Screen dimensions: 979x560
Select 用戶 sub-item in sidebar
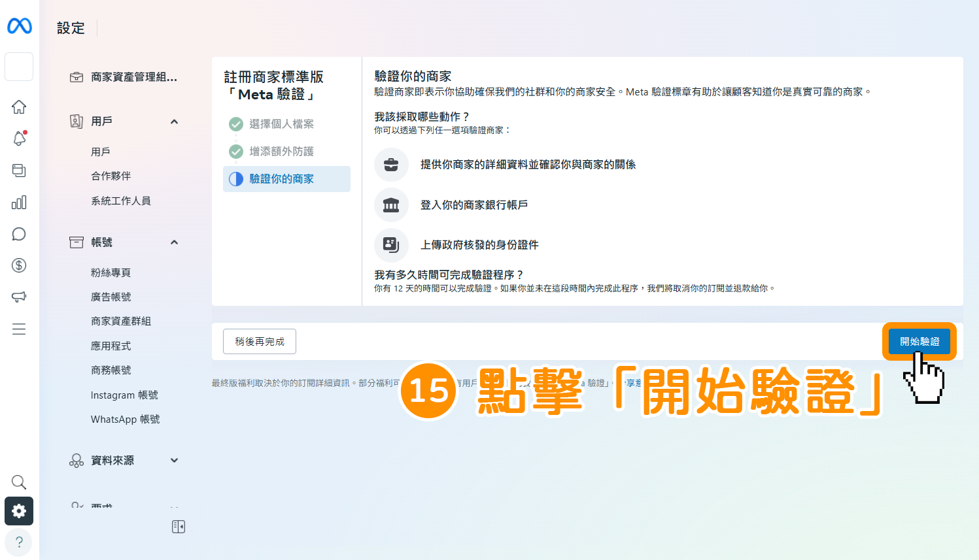(x=100, y=152)
